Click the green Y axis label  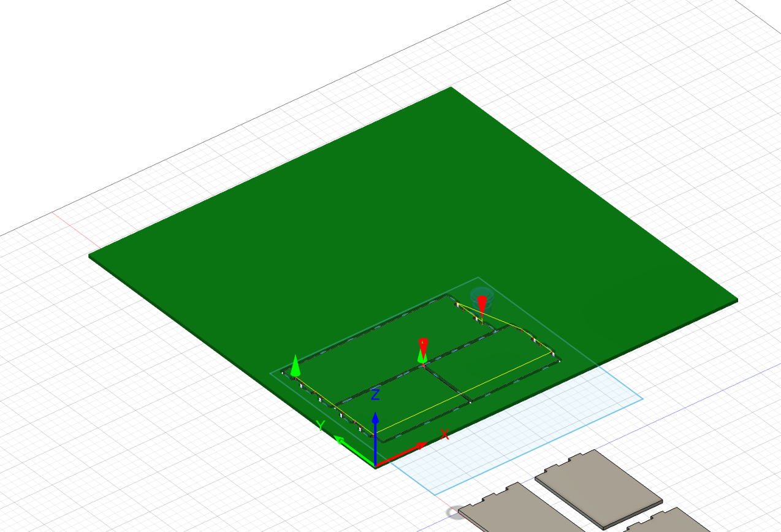(x=319, y=425)
